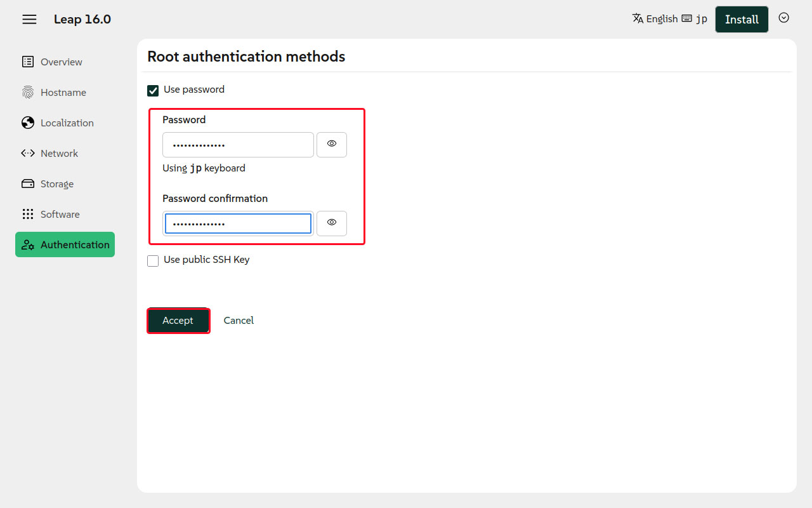This screenshot has height=508, width=812.
Task: Open the Hostname fingerprint icon page
Action: (x=28, y=92)
